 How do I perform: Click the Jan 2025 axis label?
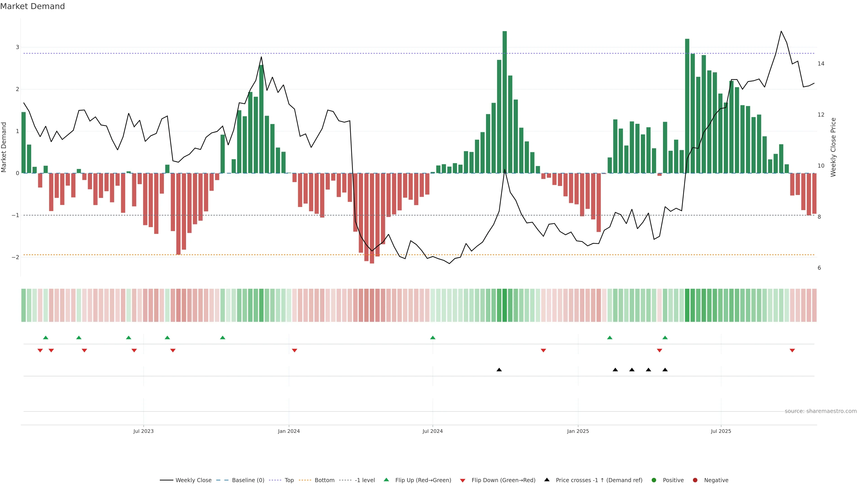point(578,431)
